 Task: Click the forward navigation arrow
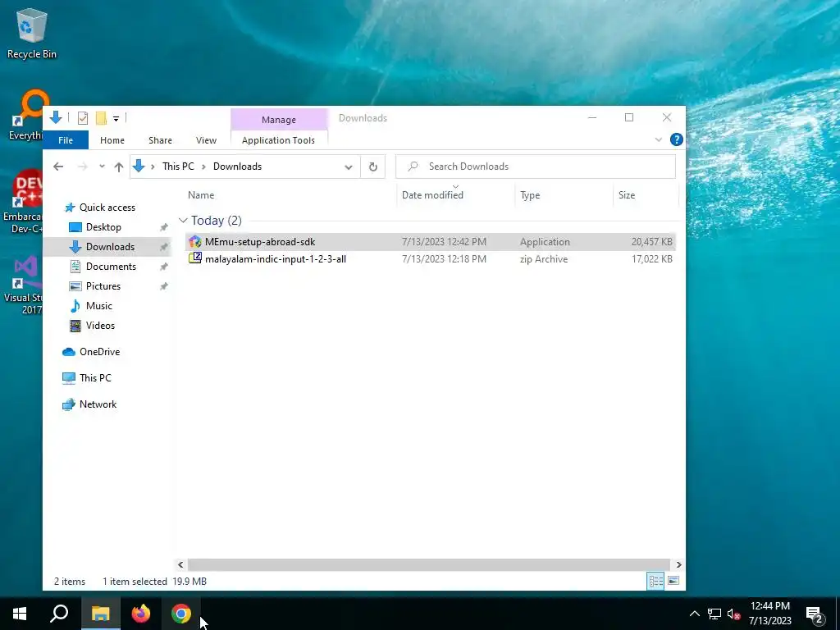tap(82, 167)
